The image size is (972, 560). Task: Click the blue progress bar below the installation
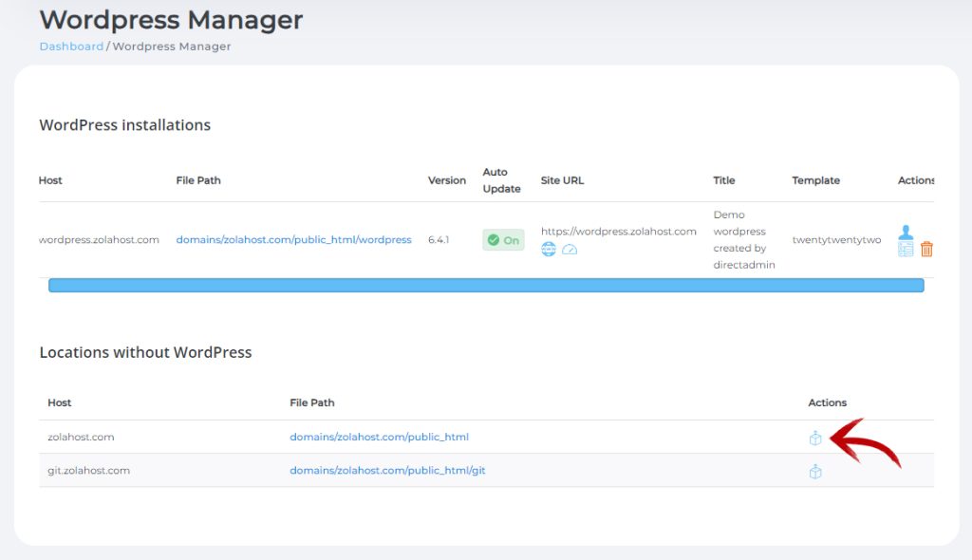pos(486,285)
